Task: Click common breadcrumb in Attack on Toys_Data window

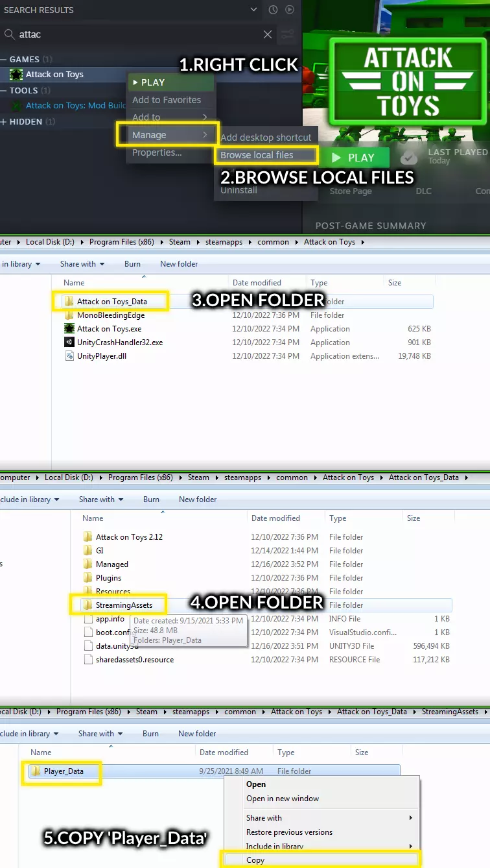Action: (x=292, y=477)
